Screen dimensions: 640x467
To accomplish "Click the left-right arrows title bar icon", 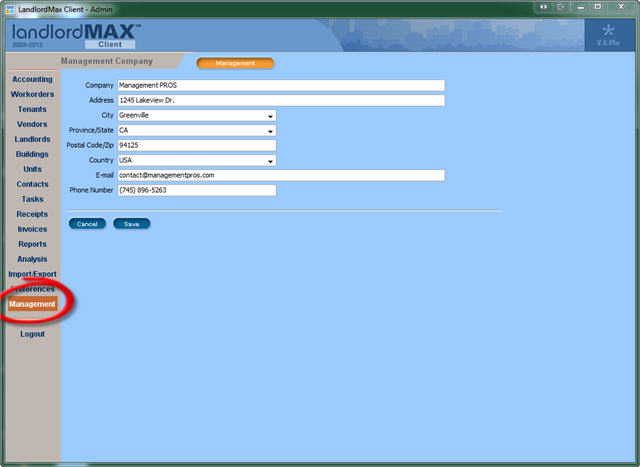I will click(x=543, y=7).
